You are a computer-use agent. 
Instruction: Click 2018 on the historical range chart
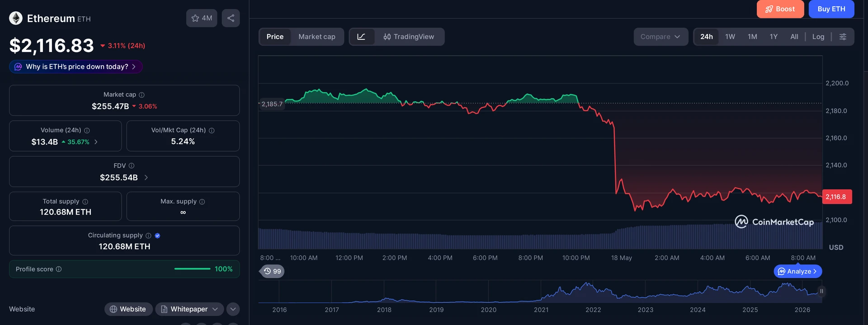coord(384,310)
